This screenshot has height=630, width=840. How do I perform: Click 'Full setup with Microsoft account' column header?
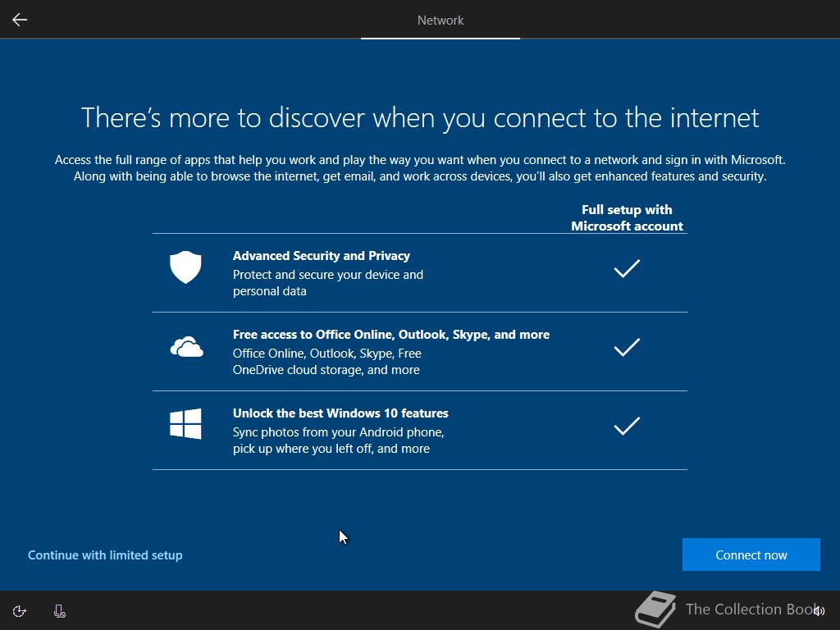627,217
